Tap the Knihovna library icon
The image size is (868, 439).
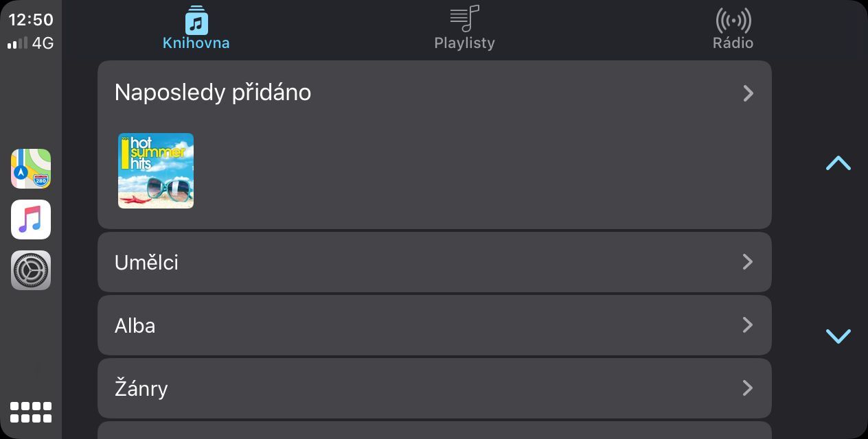[196, 20]
